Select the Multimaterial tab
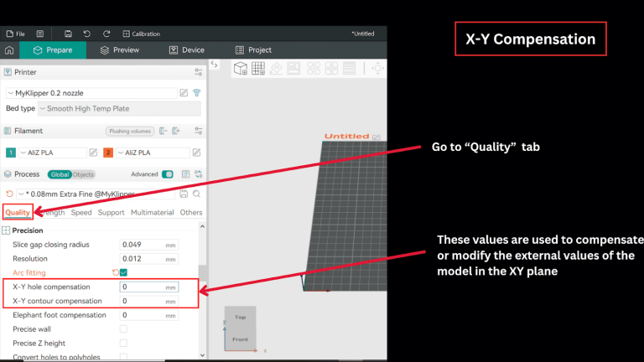This screenshot has width=644, height=362. point(152,212)
